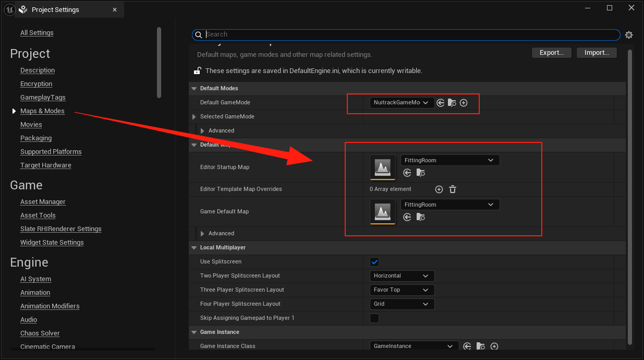Open Packaging settings
The width and height of the screenshot is (644, 360).
pos(36,138)
